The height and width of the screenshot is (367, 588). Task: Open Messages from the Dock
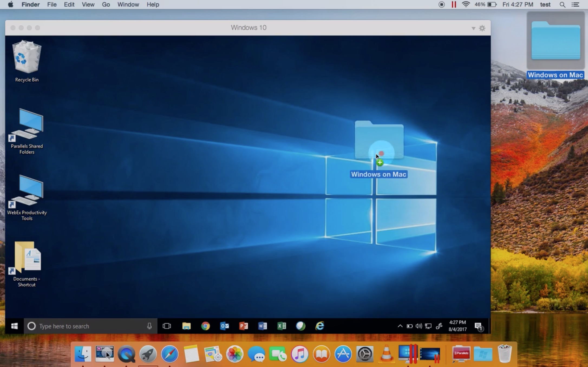pos(256,354)
